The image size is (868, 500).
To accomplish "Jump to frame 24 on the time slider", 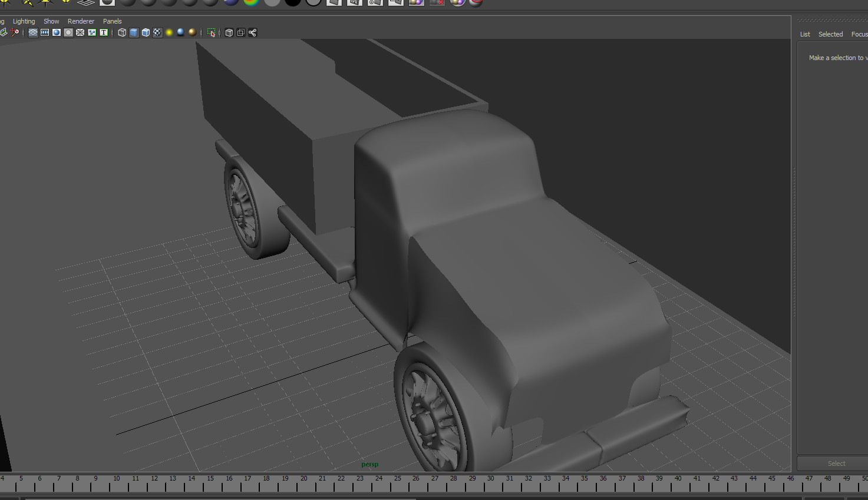I will pyautogui.click(x=379, y=479).
